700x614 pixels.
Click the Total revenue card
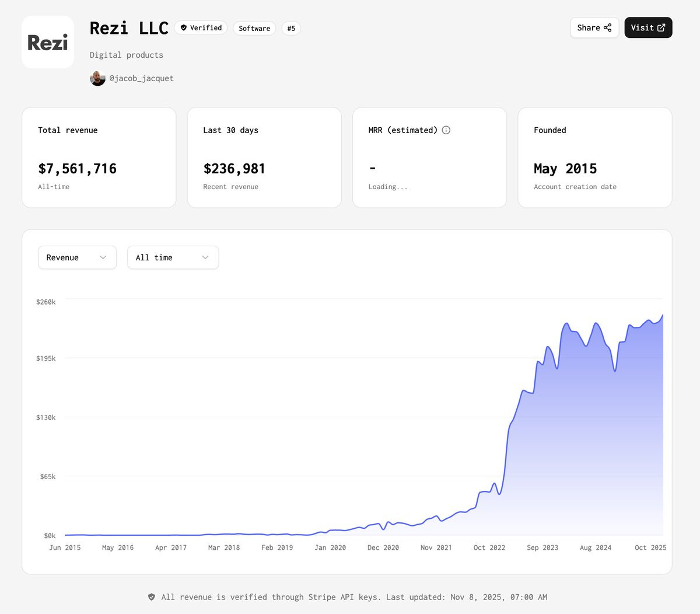[99, 158]
